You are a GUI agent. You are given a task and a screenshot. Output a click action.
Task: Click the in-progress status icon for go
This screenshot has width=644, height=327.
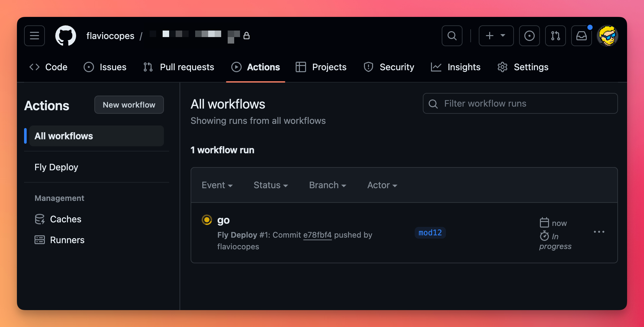207,220
